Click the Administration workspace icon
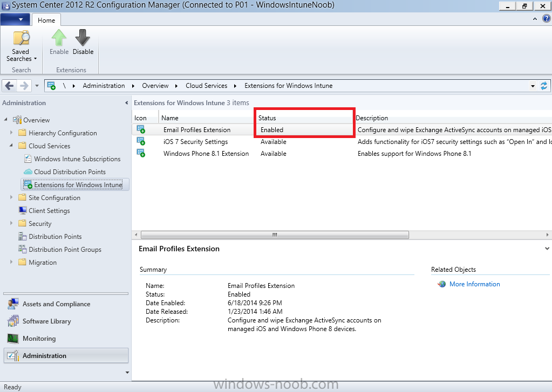The image size is (552, 392). (x=13, y=355)
